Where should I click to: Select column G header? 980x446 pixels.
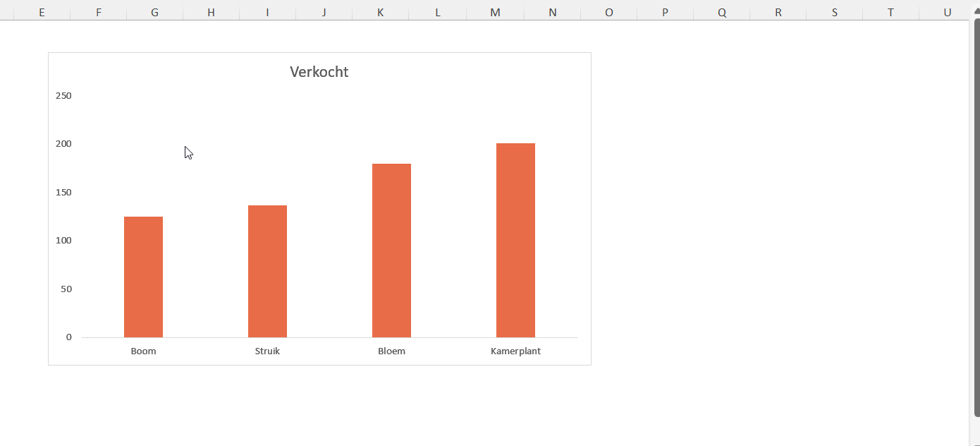click(154, 13)
